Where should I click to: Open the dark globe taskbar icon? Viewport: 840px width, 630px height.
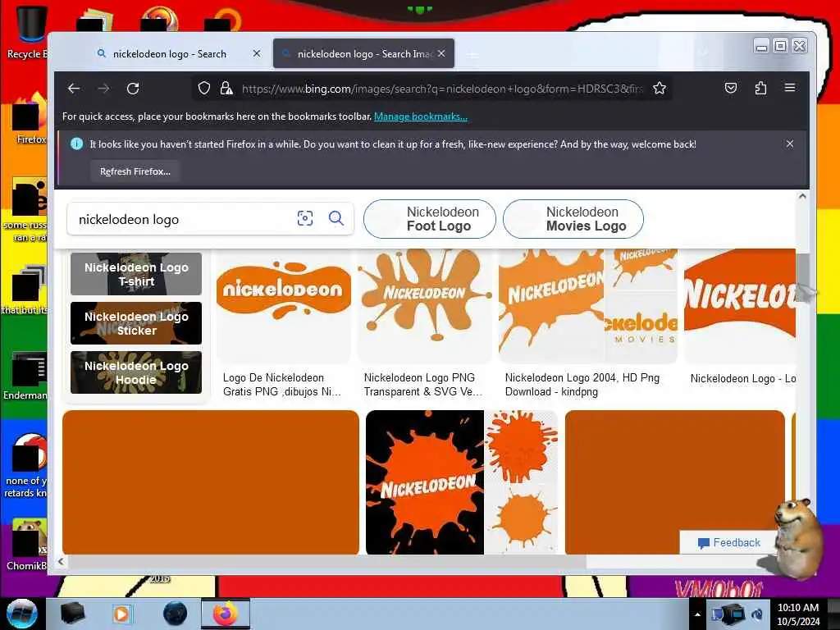tap(175, 614)
